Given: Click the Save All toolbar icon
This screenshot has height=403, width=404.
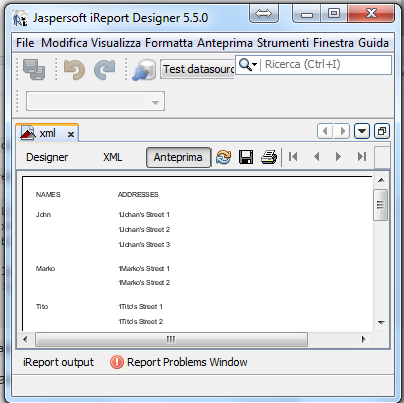Looking at the screenshot, I should pos(34,69).
